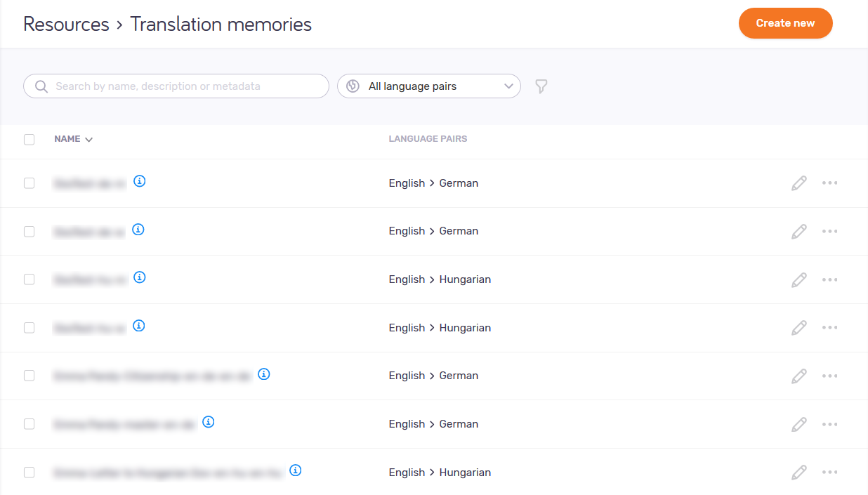868x495 pixels.
Task: Go to Resources in the breadcrumb
Action: point(66,25)
